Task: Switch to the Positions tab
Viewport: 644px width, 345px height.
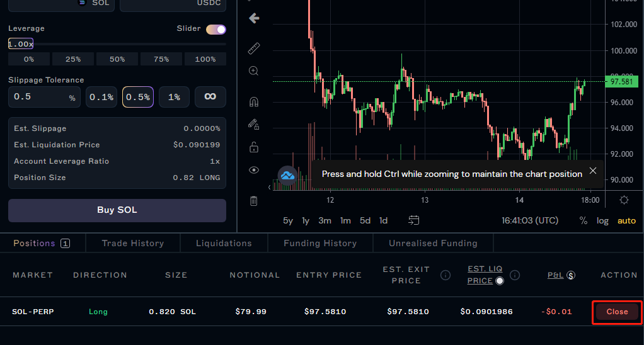Action: 42,243
